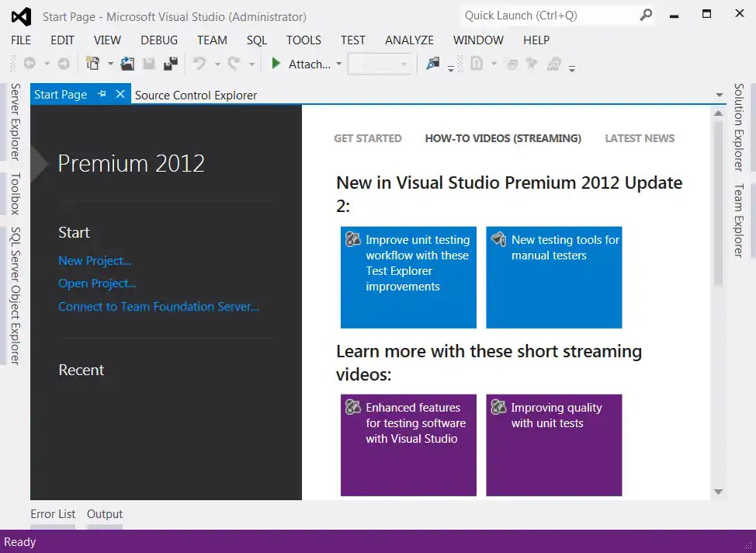
Task: Open the Redo history dropdown arrow
Action: click(251, 63)
